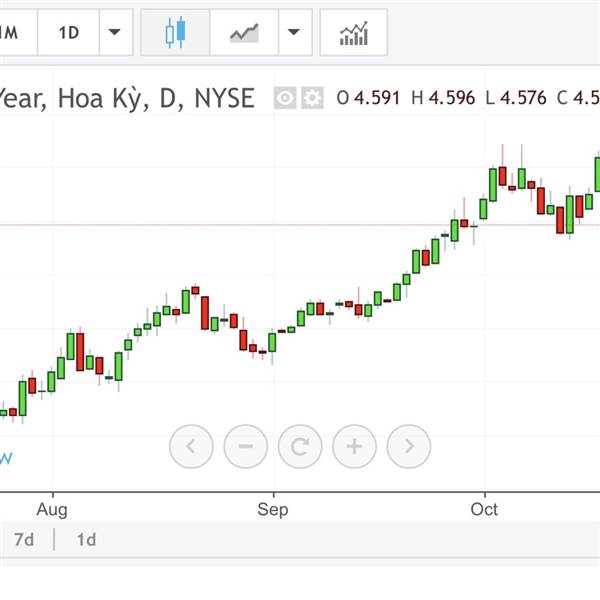The width and height of the screenshot is (600, 600).
Task: Click the high price value 4.596
Action: tap(452, 98)
